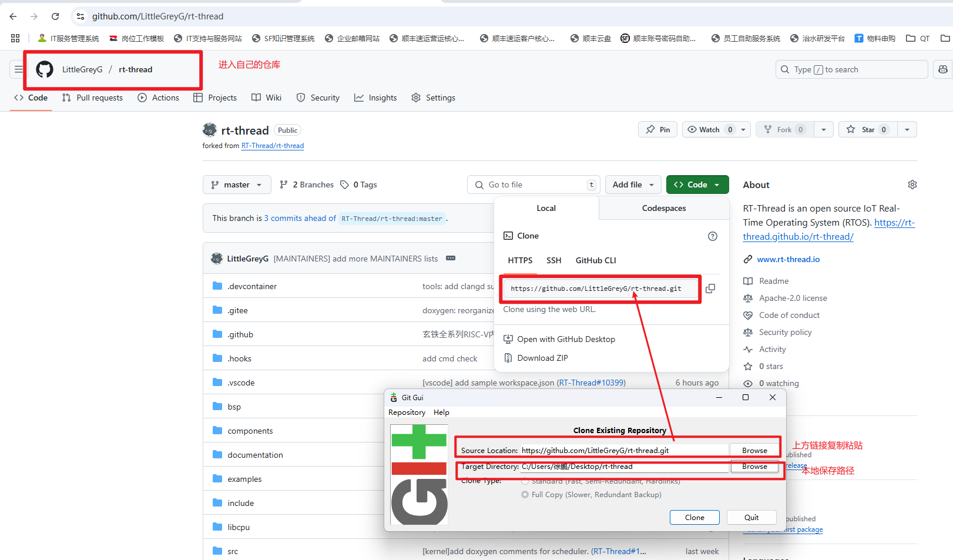Click the commit message ellipsis icon

coord(451,259)
